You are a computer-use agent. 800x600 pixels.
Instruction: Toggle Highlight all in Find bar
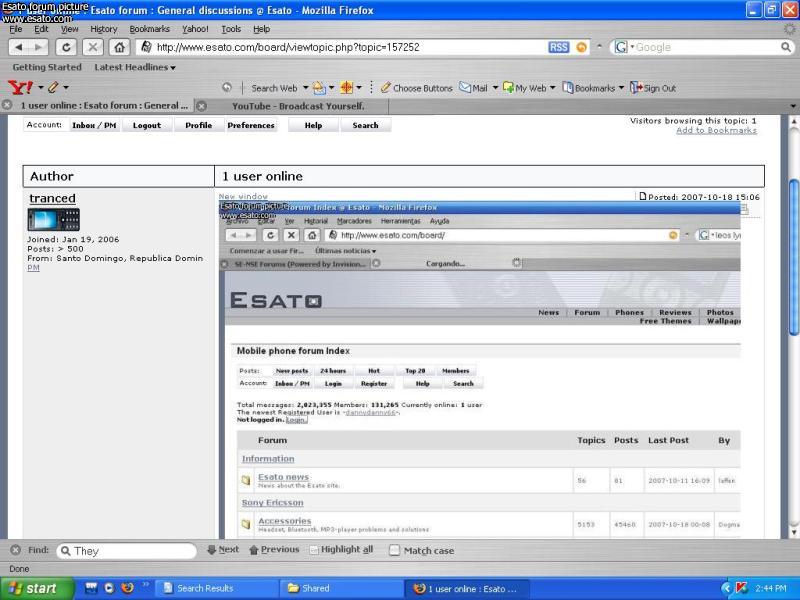[x=341, y=549]
